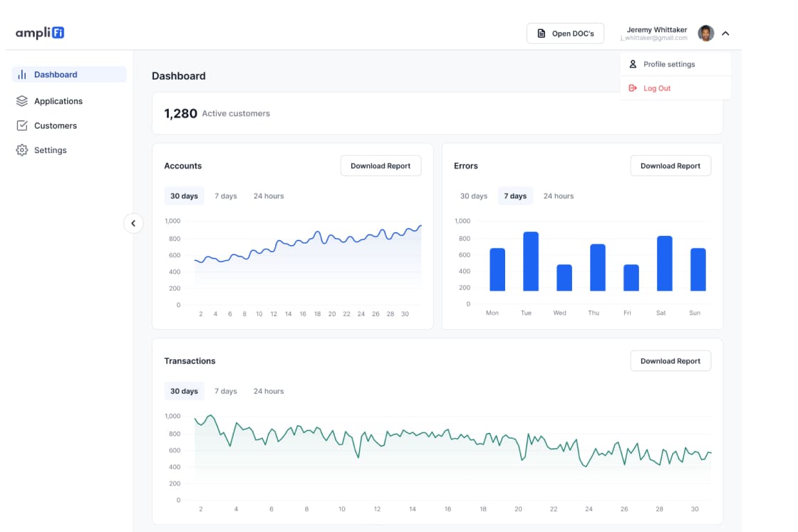Click the 1,280 active customers figure
798x532 pixels.
pos(181,113)
